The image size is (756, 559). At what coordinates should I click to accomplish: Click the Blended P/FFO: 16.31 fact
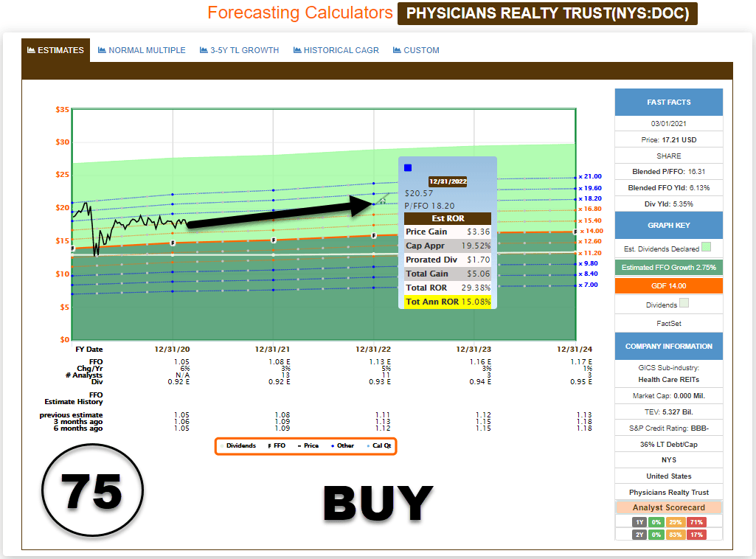click(669, 172)
